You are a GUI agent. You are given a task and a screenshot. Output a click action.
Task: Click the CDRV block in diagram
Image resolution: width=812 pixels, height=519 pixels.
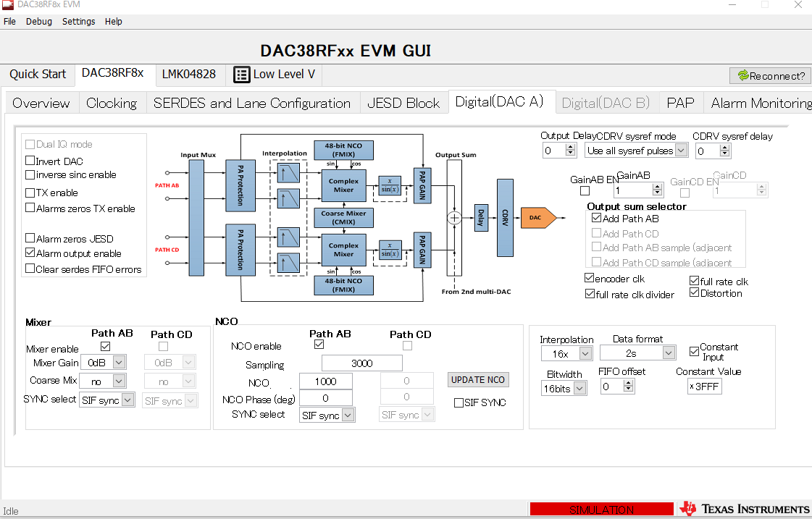coord(505,218)
